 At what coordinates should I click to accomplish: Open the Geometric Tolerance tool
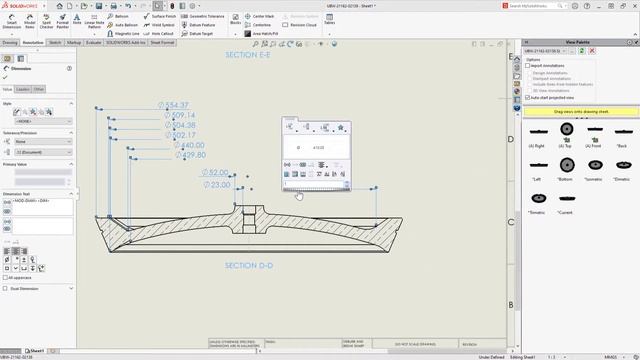pos(202,16)
